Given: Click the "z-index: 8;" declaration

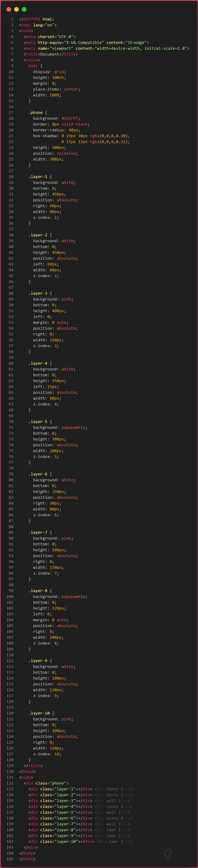Looking at the screenshot, I should pyautogui.click(x=46, y=643).
